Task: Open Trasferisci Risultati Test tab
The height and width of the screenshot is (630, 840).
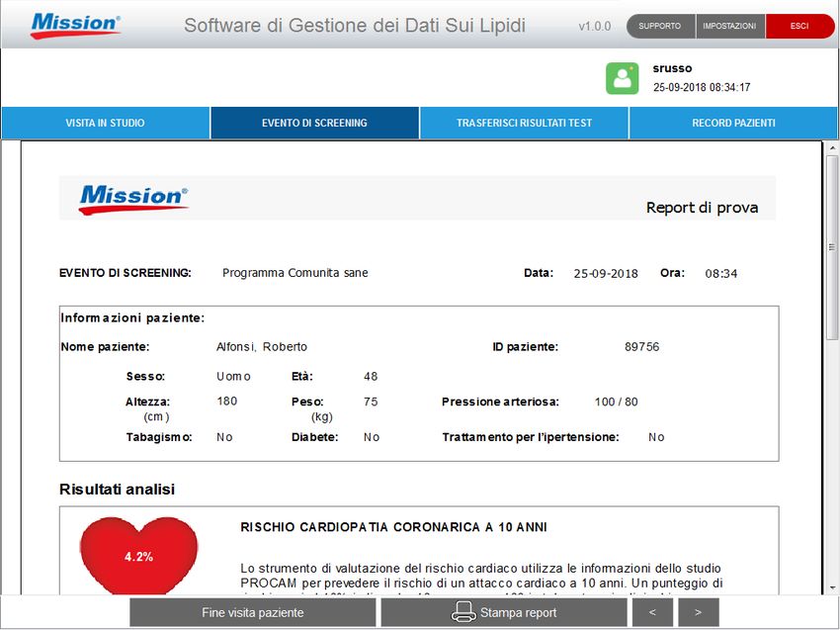Action: pyautogui.click(x=524, y=124)
